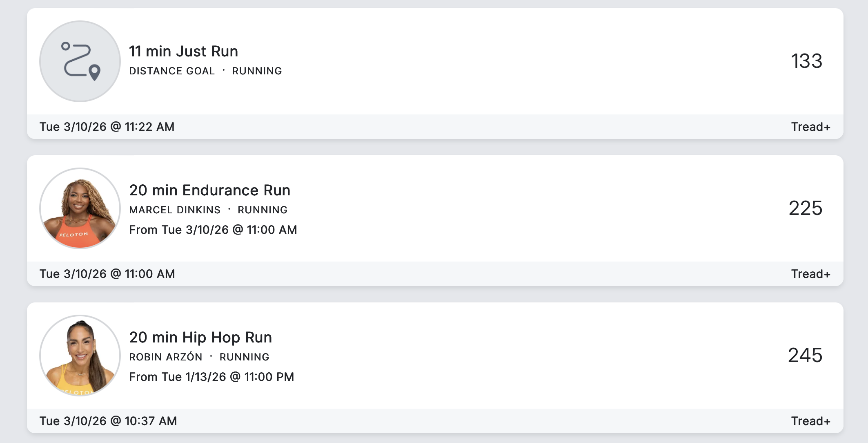Click the 225 output score
Viewport: 868px width, 443px height.
805,208
